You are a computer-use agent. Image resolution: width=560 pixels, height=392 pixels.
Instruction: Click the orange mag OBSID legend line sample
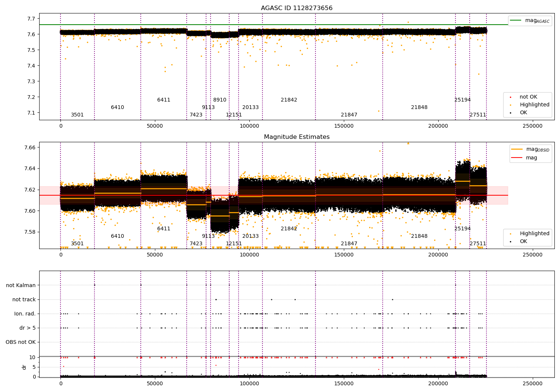coord(517,149)
